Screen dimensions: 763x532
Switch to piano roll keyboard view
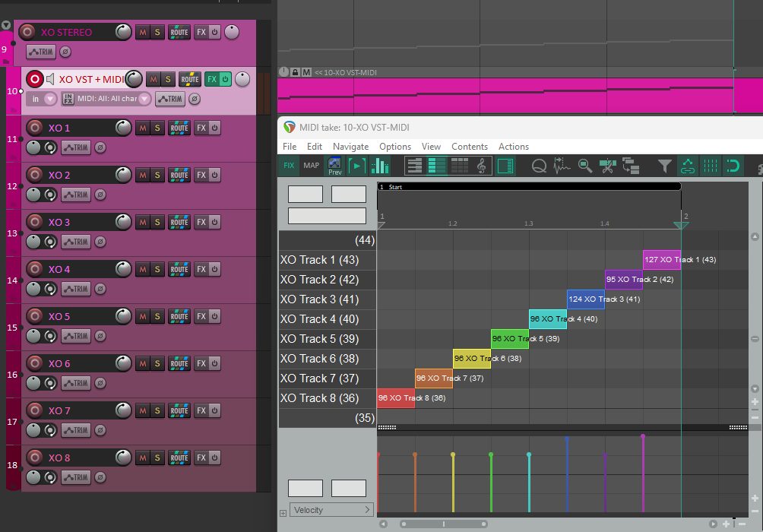tap(415, 166)
